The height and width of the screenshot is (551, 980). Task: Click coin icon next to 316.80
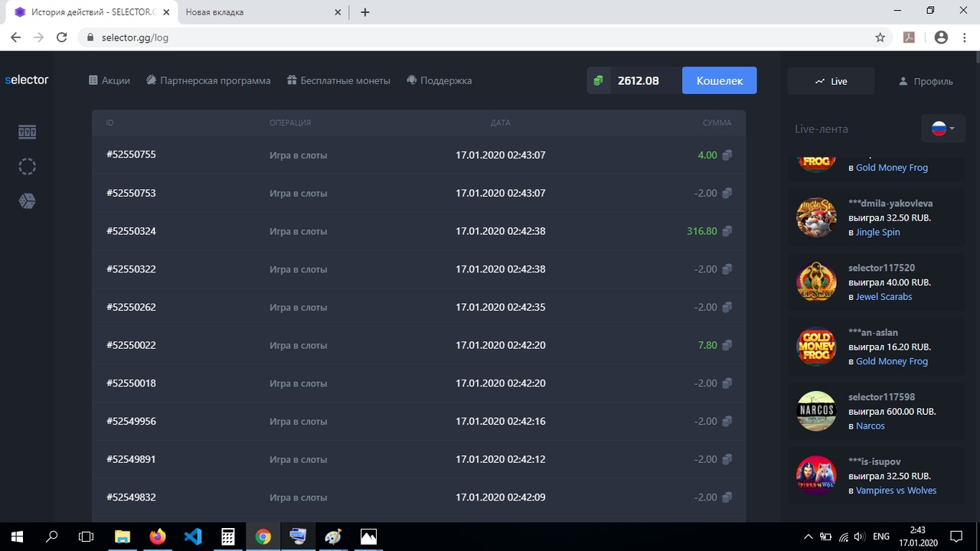(x=727, y=231)
